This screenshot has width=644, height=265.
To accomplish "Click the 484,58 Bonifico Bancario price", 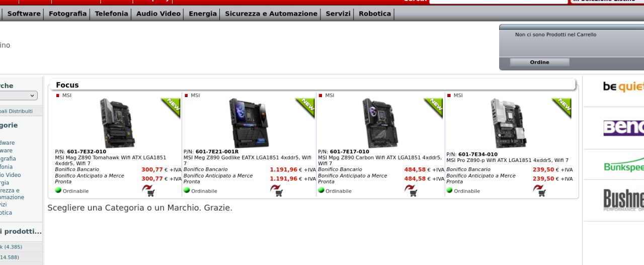I will (415, 169).
